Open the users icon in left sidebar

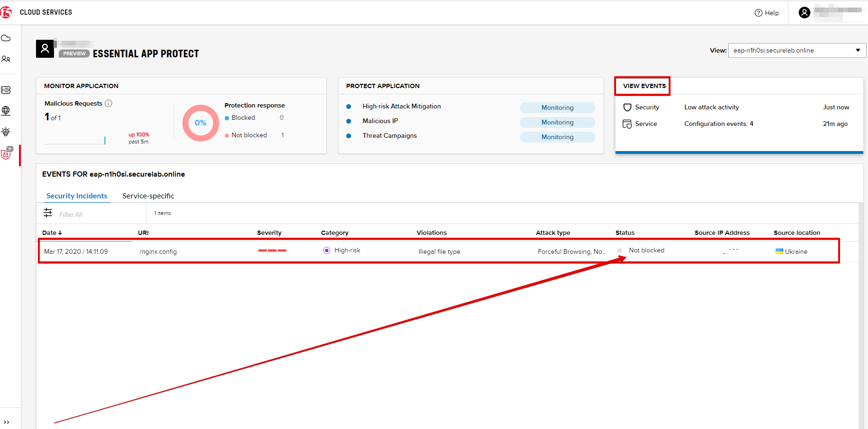tap(6, 59)
